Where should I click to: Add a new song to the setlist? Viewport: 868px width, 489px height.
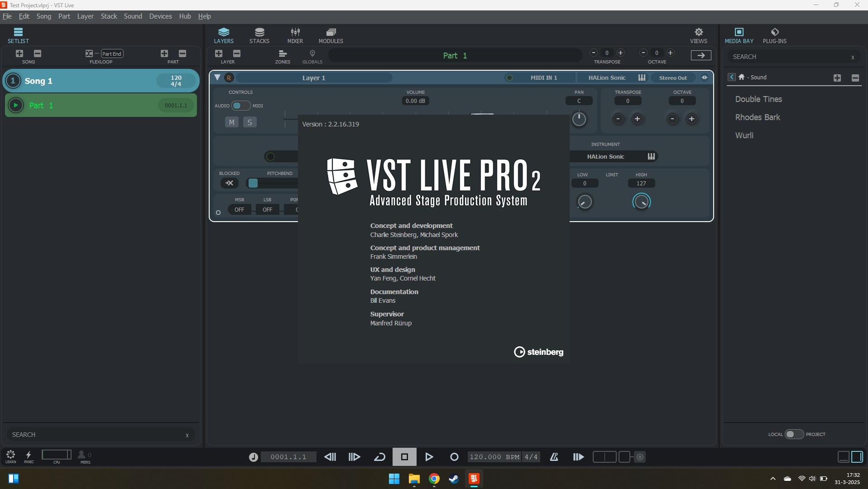(x=19, y=53)
